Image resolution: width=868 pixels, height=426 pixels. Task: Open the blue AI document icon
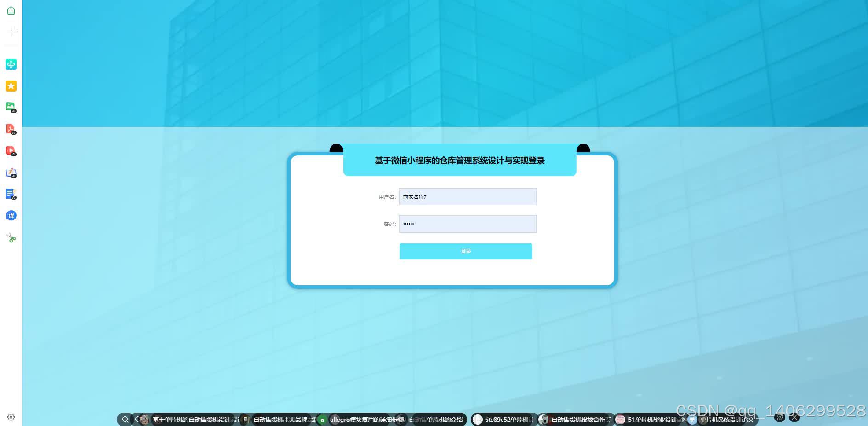point(11,194)
